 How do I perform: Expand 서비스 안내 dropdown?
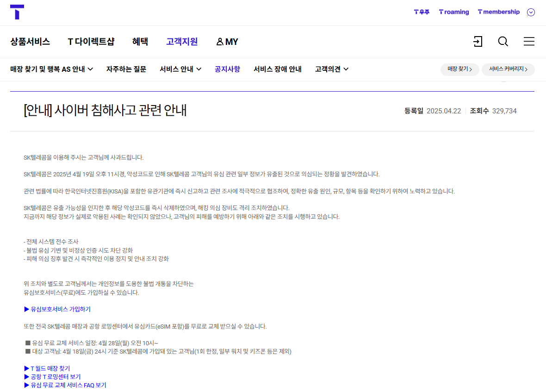click(180, 69)
